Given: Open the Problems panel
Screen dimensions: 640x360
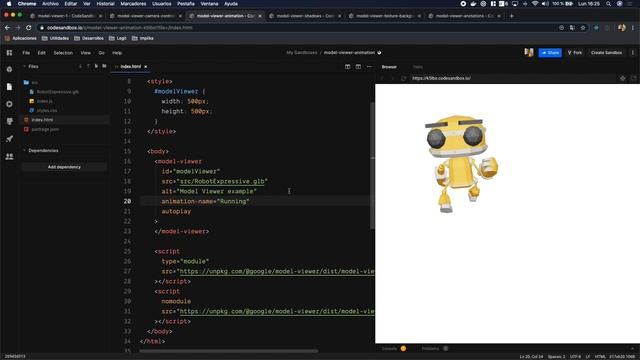Looking at the screenshot, I should (430, 349).
